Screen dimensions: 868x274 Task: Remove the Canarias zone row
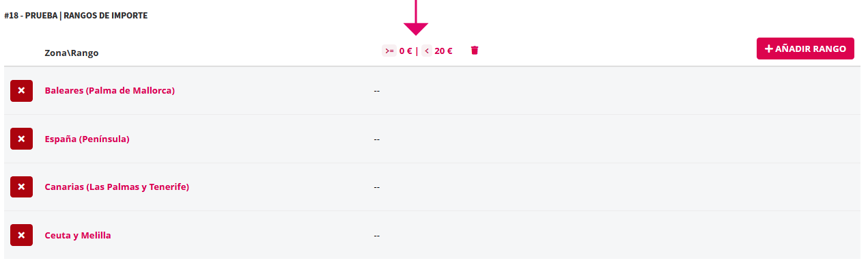click(21, 187)
